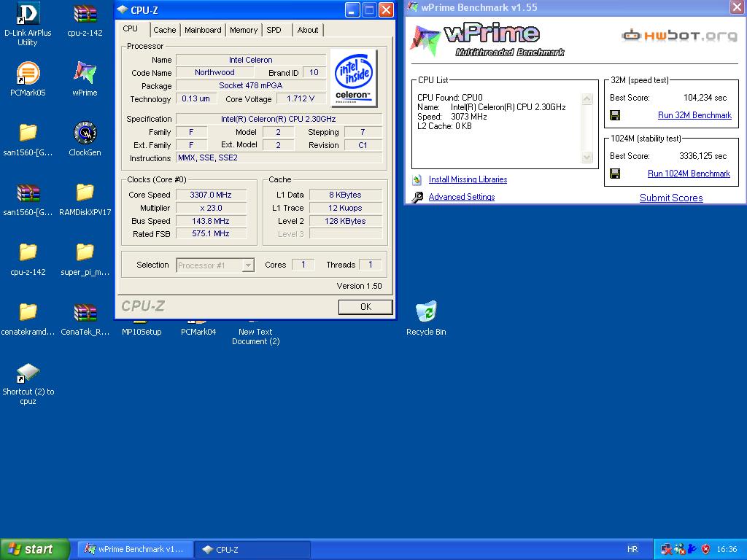
Task: Click the network computers tray icon
Action: coord(666,549)
